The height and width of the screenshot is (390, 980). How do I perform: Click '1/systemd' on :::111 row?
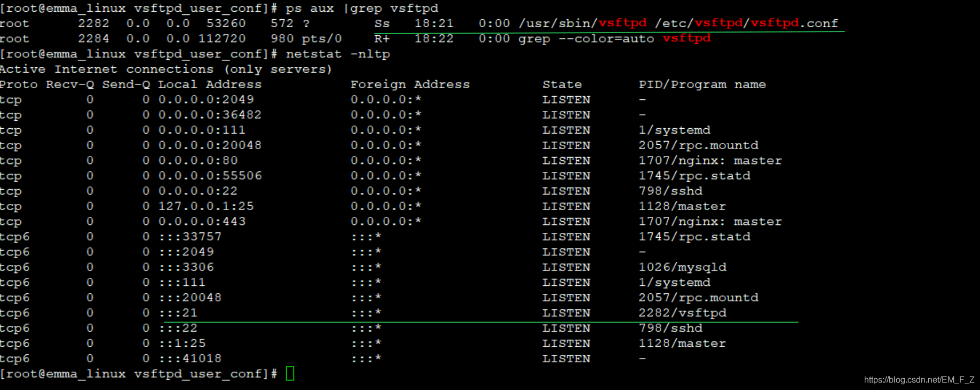[674, 283]
